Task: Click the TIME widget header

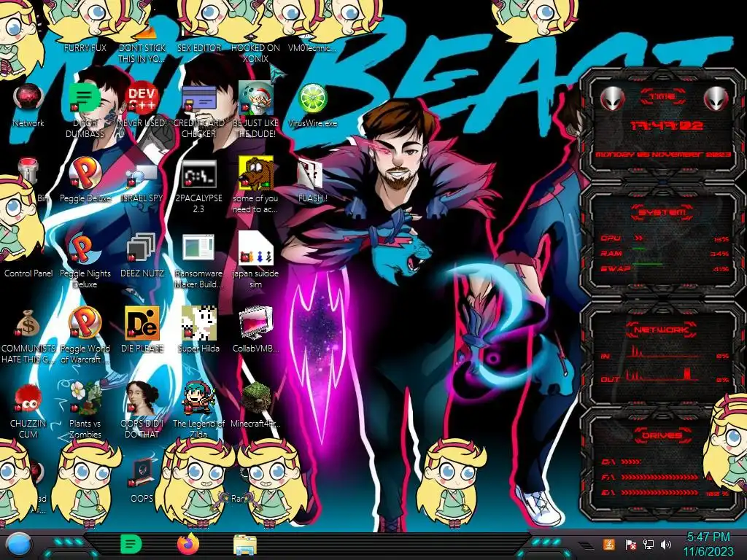Action: click(x=662, y=97)
